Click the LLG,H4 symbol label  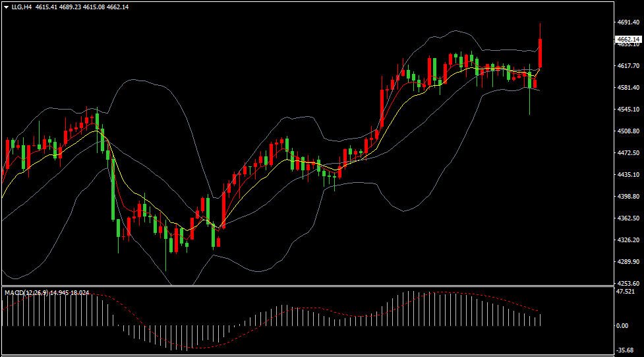click(x=22, y=7)
